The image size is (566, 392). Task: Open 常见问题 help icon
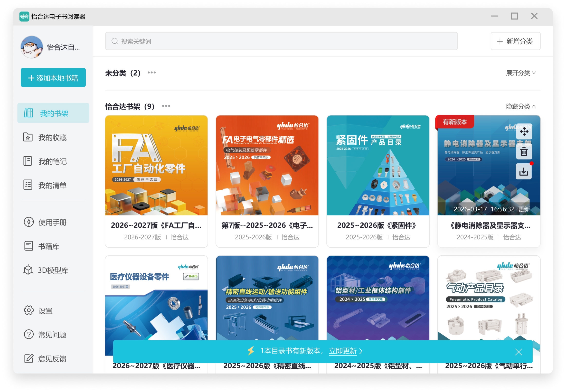tap(29, 334)
